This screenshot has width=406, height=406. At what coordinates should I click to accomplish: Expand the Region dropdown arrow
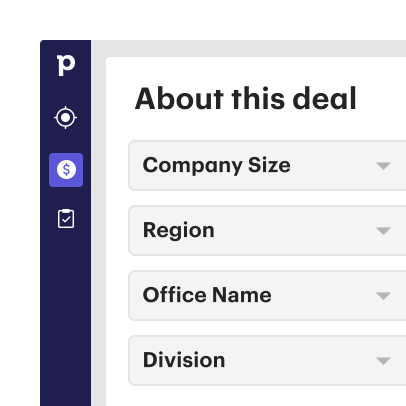383,231
